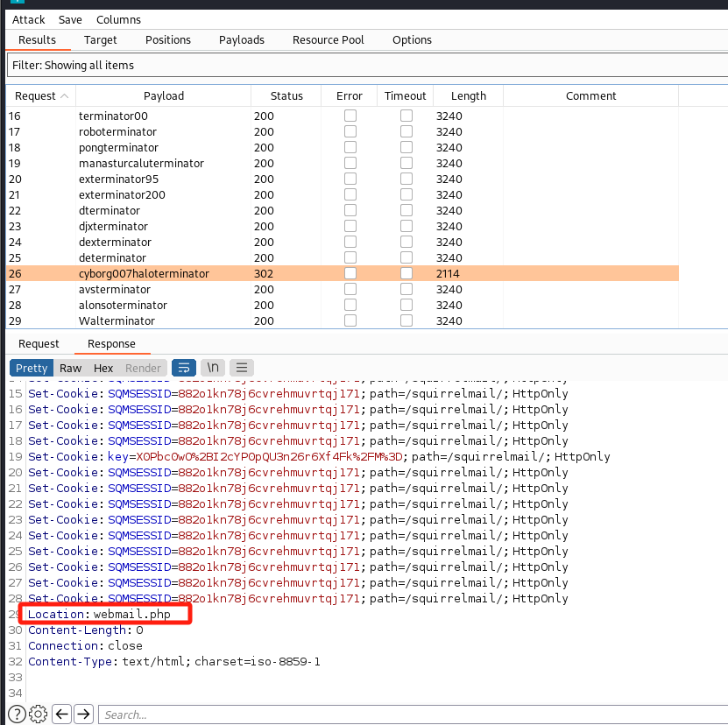This screenshot has width=728, height=725.
Task: Sort by the Error column header
Action: point(350,96)
